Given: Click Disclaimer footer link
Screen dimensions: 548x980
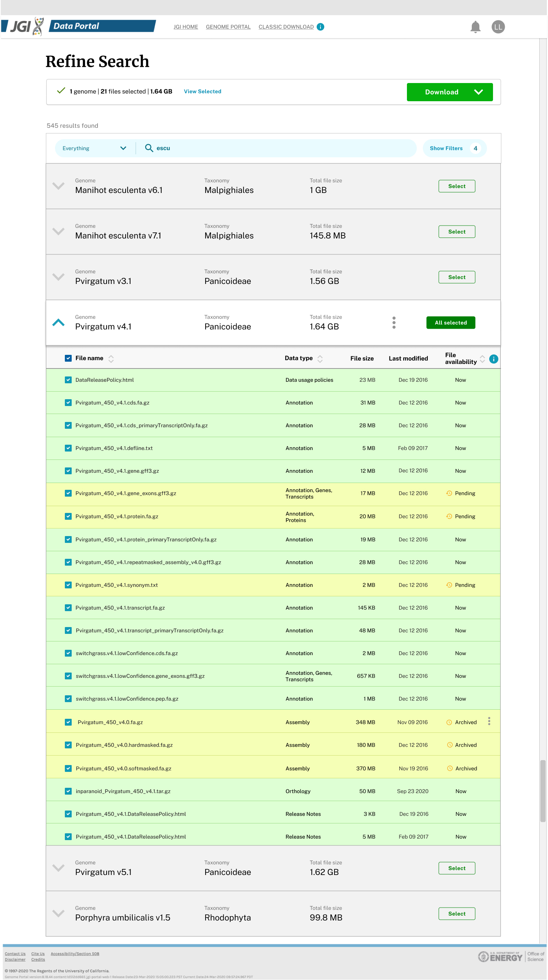Looking at the screenshot, I should pos(15,960).
